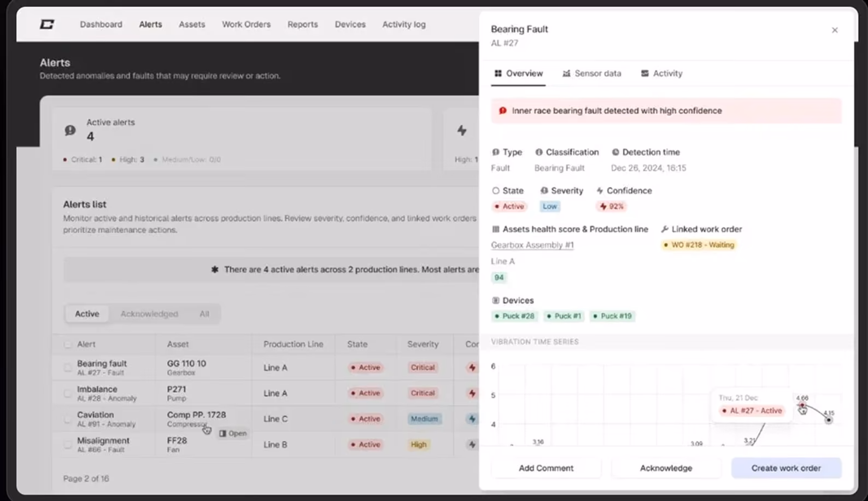Open the Assets navigation item
This screenshot has width=868, height=501.
192,25
